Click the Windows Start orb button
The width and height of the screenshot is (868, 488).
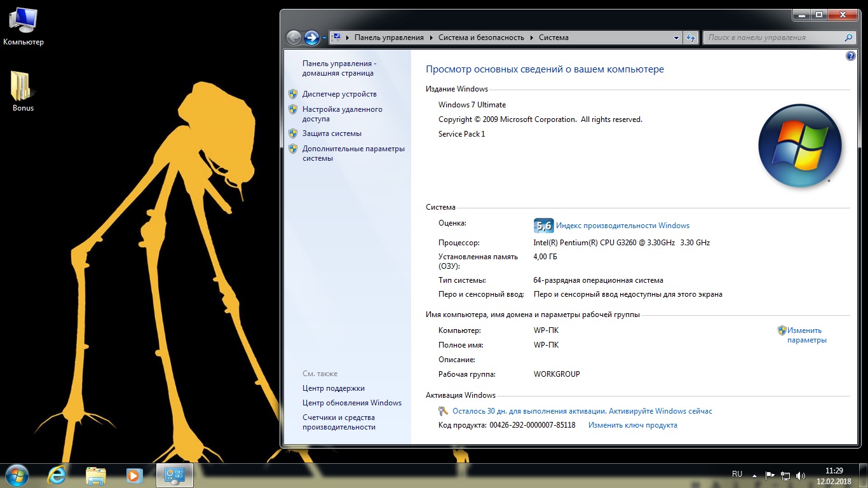[x=17, y=475]
